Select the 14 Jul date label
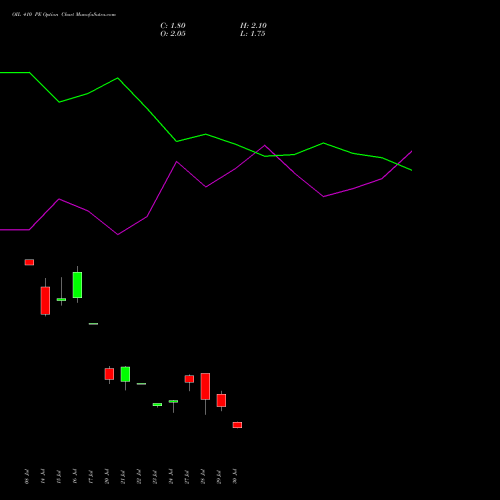500x500 pixels. click(x=43, y=476)
